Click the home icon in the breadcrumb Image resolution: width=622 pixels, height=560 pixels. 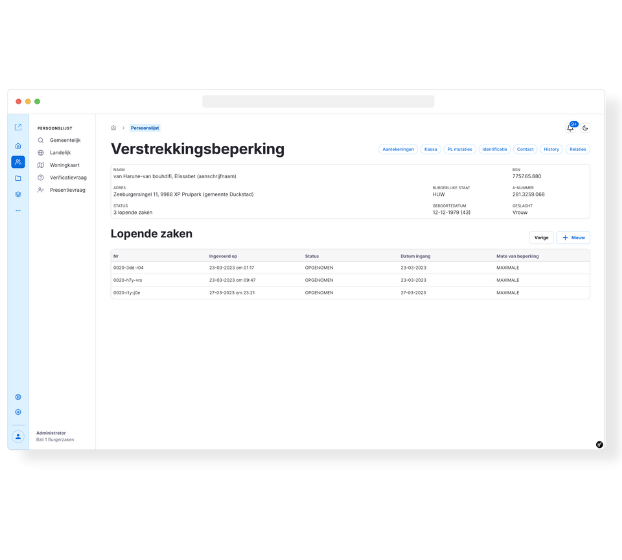(114, 128)
